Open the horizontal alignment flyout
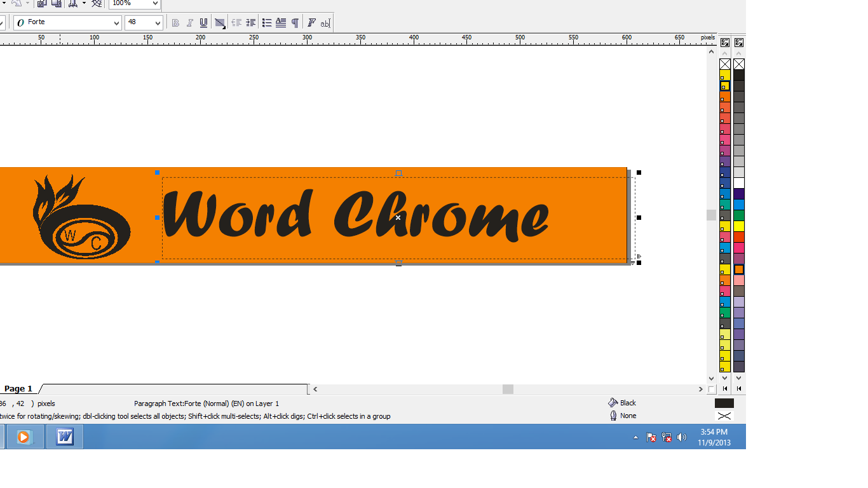This screenshot has height=488, width=868. (220, 23)
